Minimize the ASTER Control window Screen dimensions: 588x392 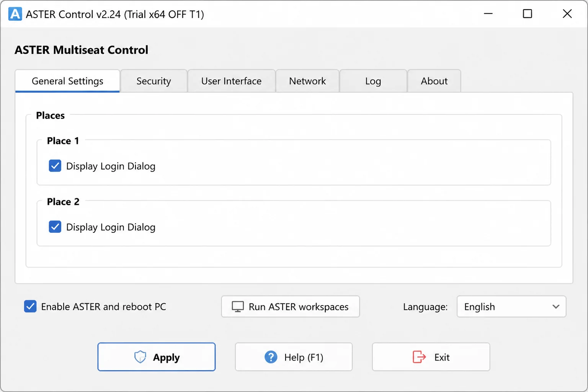488,14
